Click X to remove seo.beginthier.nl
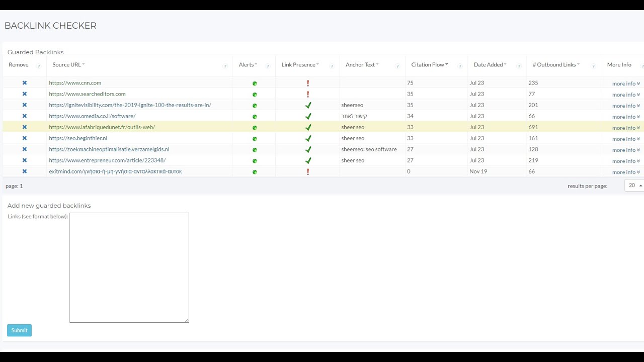The width and height of the screenshot is (644, 362). pyautogui.click(x=24, y=138)
